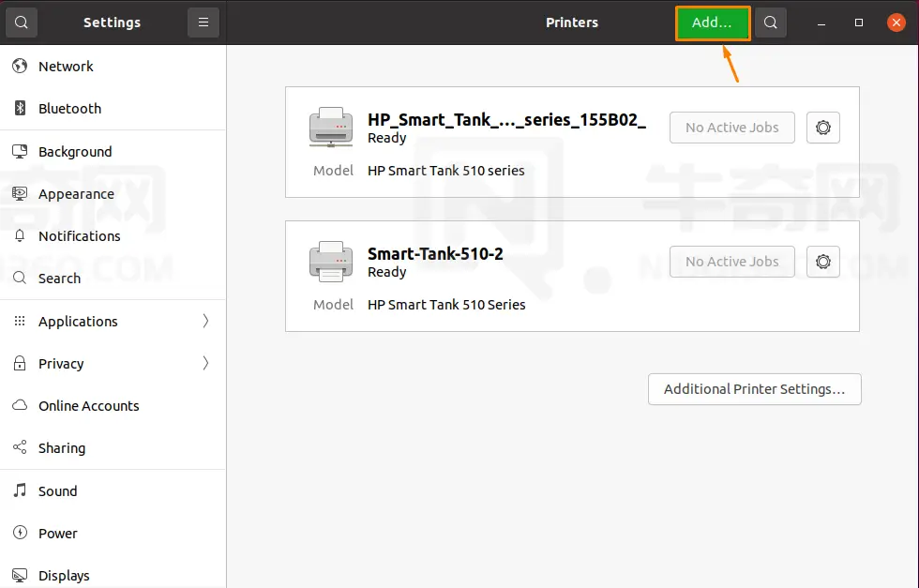
Task: Close the Settings window
Action: click(x=896, y=23)
